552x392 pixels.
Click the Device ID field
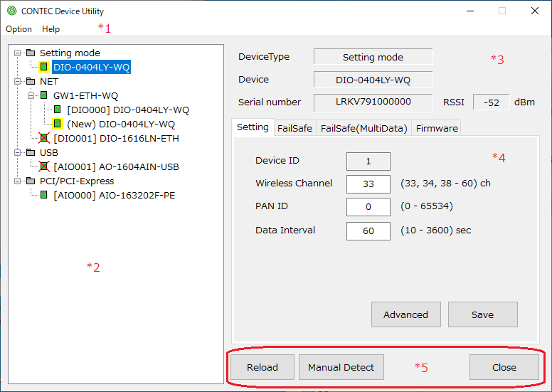[368, 161]
